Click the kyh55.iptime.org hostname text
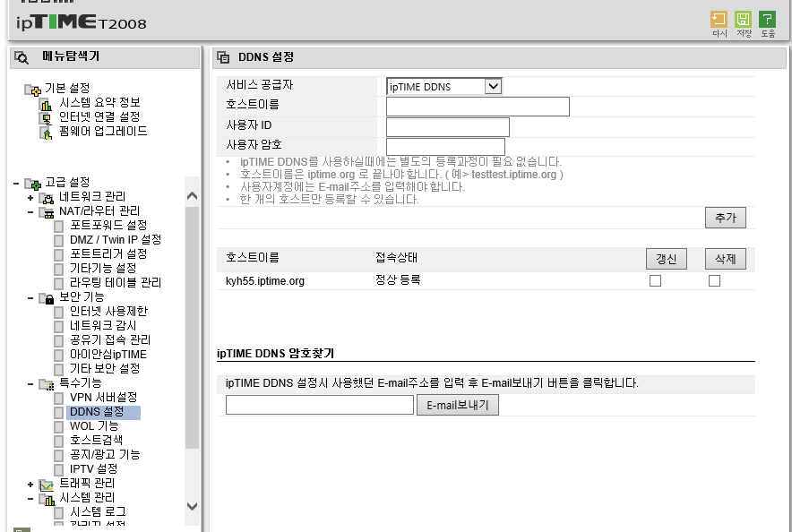The width and height of the screenshot is (792, 532). pos(265,281)
